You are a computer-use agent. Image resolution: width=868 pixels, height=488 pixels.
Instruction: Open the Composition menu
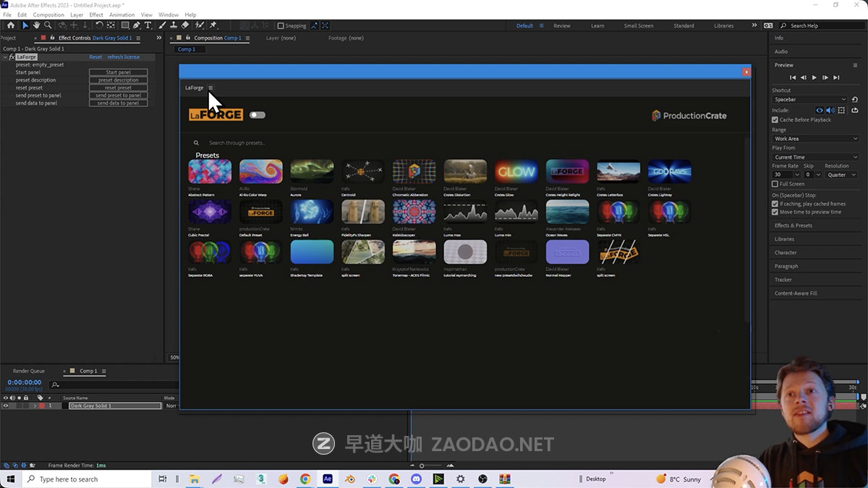(48, 14)
